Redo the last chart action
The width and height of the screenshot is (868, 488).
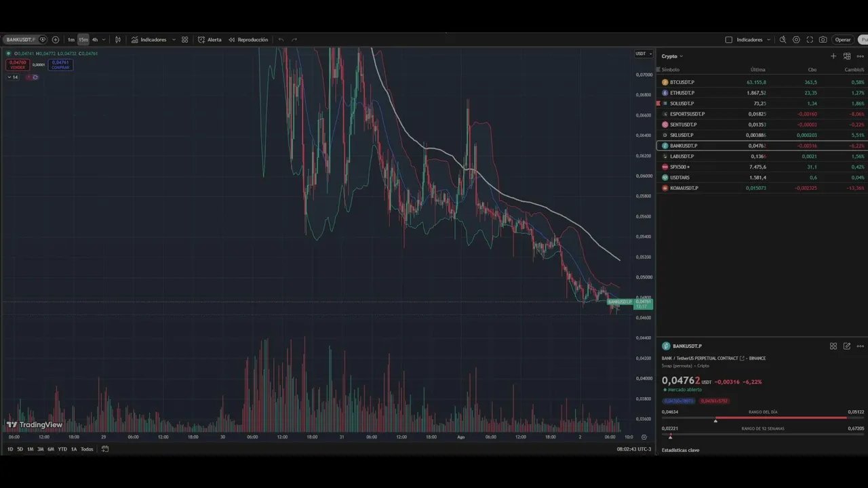pos(294,40)
